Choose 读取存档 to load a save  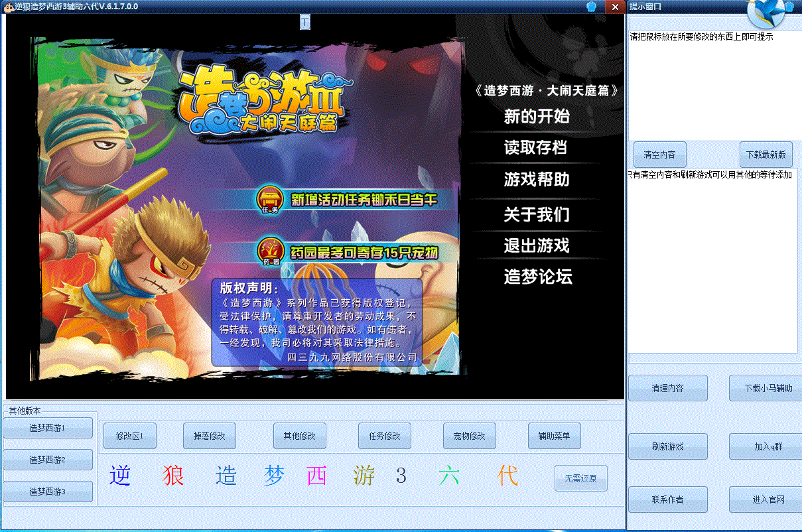535,148
